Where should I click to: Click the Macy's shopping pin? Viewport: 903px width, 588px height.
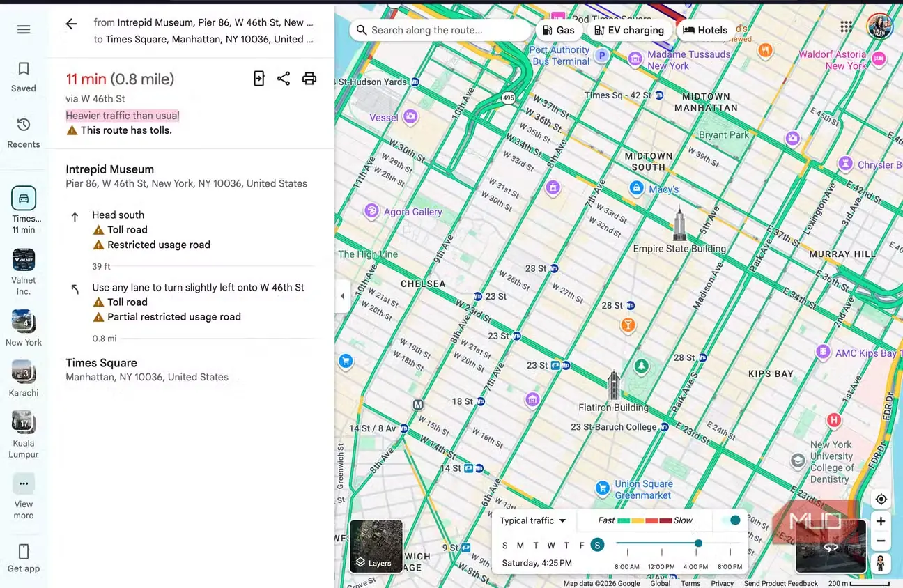pyautogui.click(x=636, y=188)
